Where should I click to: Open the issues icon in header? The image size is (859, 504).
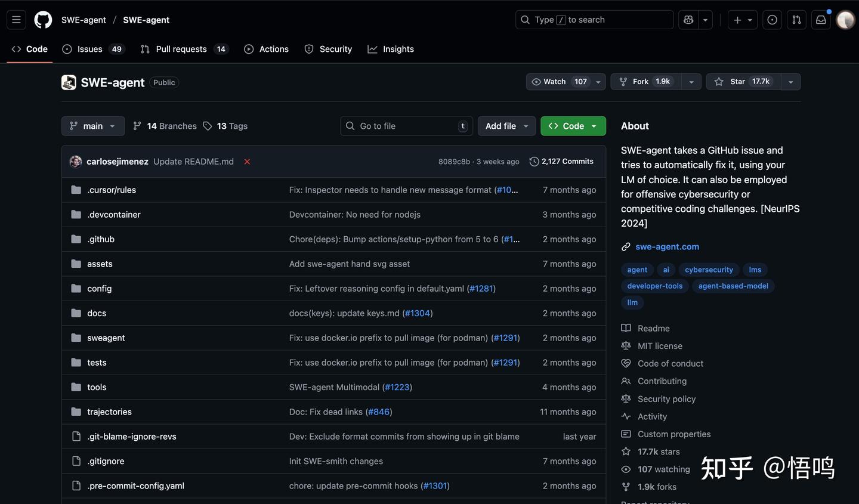coord(772,20)
